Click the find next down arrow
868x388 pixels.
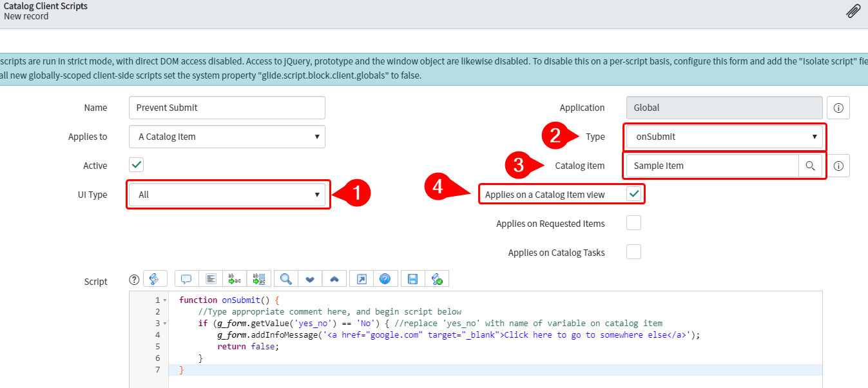tap(310, 279)
